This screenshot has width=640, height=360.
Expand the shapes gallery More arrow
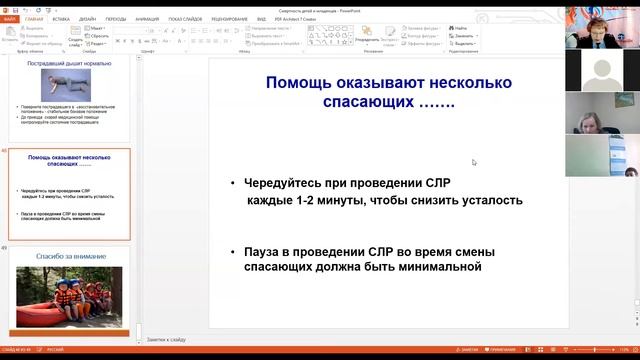[351, 42]
